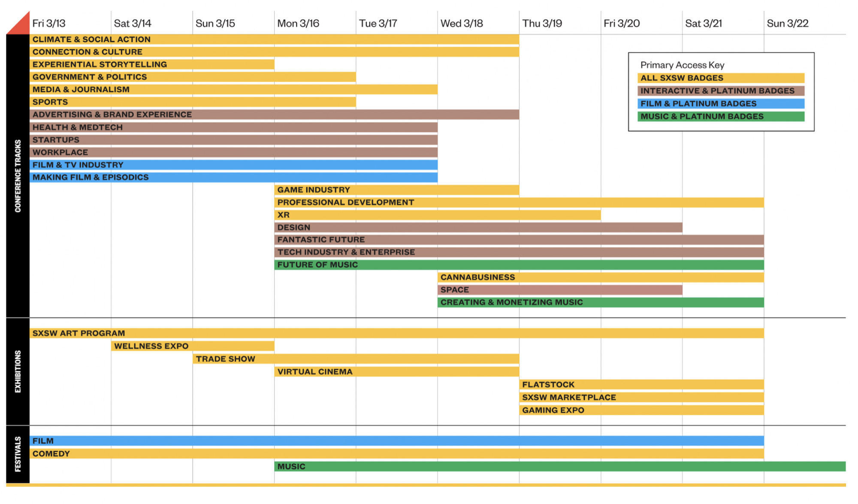Screen dimensions: 858x504
Task: Select the SXSW Marketplace bar
Action: pyautogui.click(x=641, y=398)
